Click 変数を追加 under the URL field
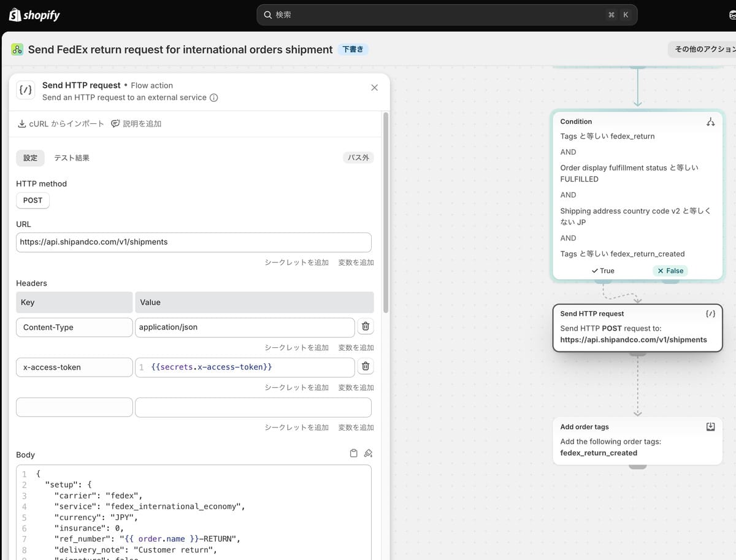The image size is (736, 560). [356, 263]
